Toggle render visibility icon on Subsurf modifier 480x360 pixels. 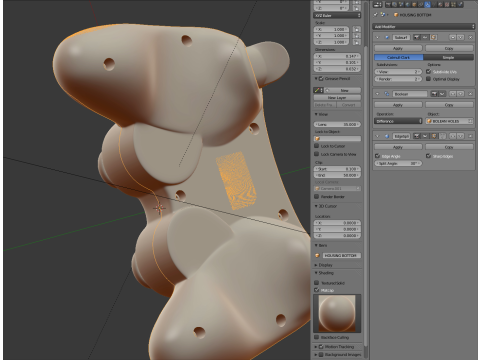pos(417,37)
